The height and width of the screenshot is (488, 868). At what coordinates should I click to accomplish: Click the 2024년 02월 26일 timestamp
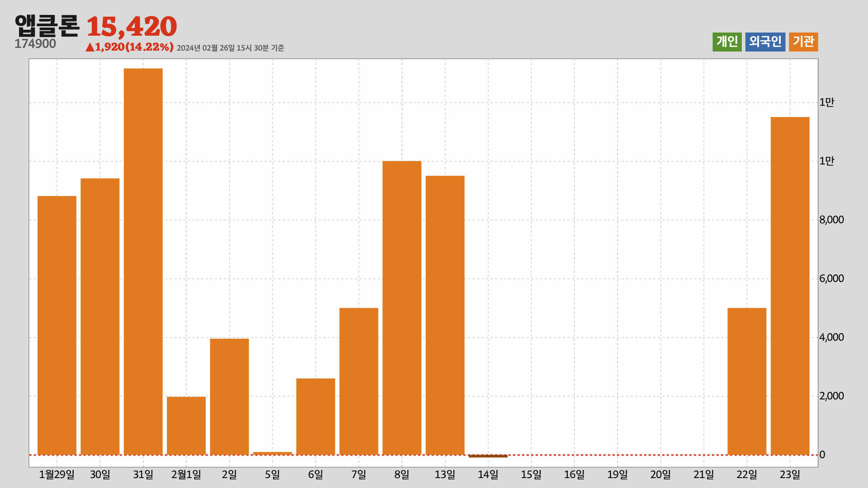coord(231,48)
